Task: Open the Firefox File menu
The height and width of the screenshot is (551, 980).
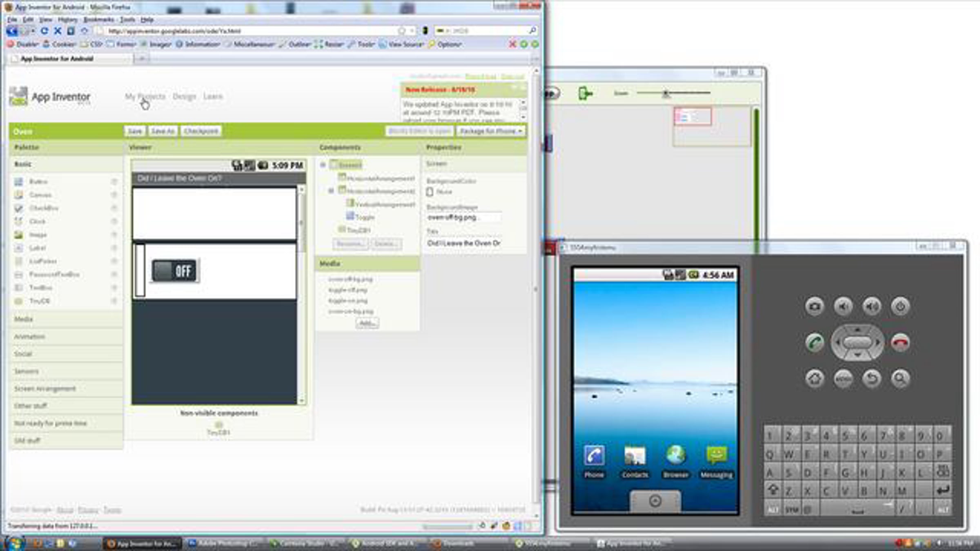Action: click(12, 20)
